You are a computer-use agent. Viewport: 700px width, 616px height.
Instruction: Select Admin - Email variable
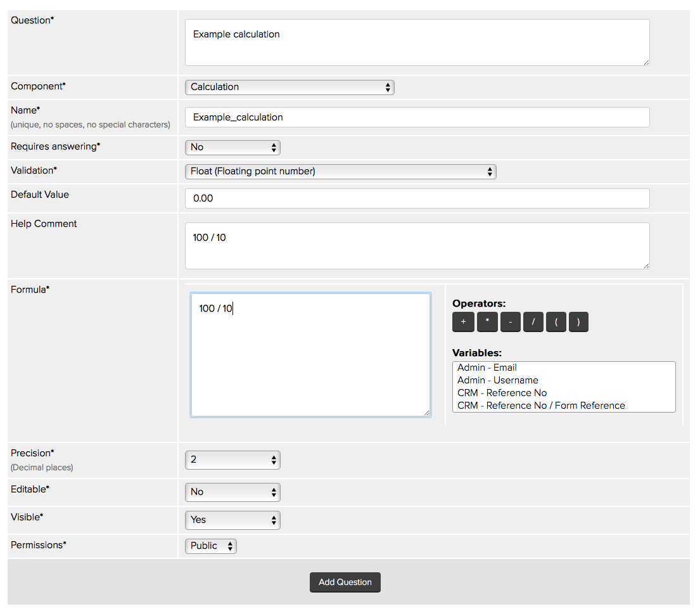point(487,368)
